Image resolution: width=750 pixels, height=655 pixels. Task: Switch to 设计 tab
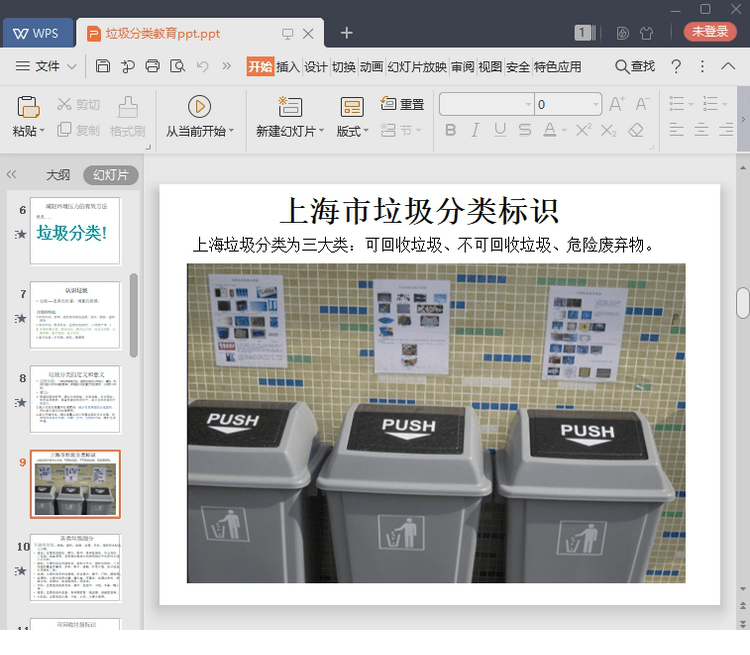pos(316,67)
